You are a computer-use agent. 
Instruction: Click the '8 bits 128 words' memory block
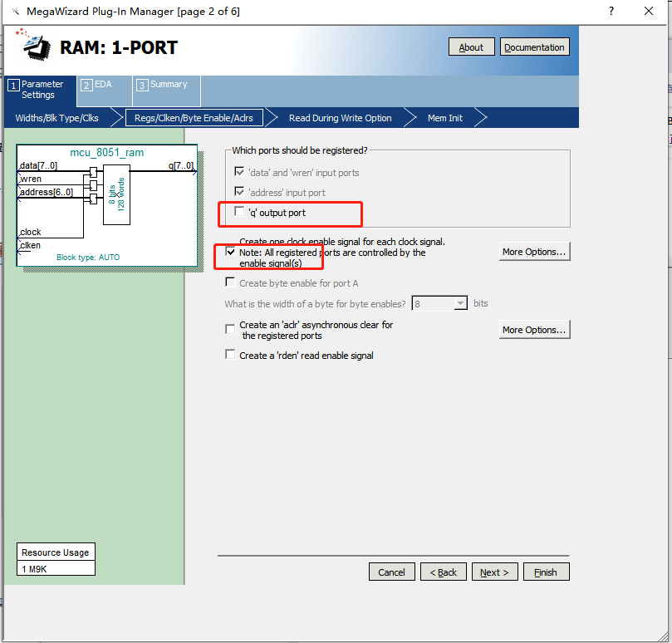[x=116, y=194]
